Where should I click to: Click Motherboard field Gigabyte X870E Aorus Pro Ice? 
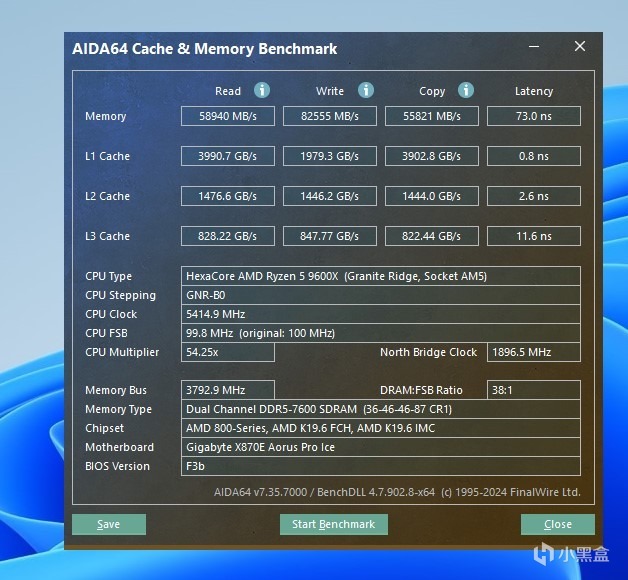tap(381, 447)
